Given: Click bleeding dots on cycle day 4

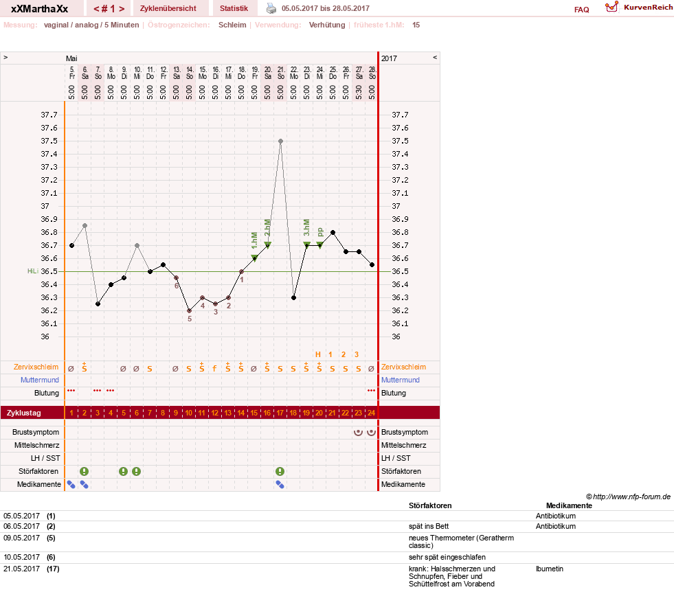Looking at the screenshot, I should (x=111, y=391).
